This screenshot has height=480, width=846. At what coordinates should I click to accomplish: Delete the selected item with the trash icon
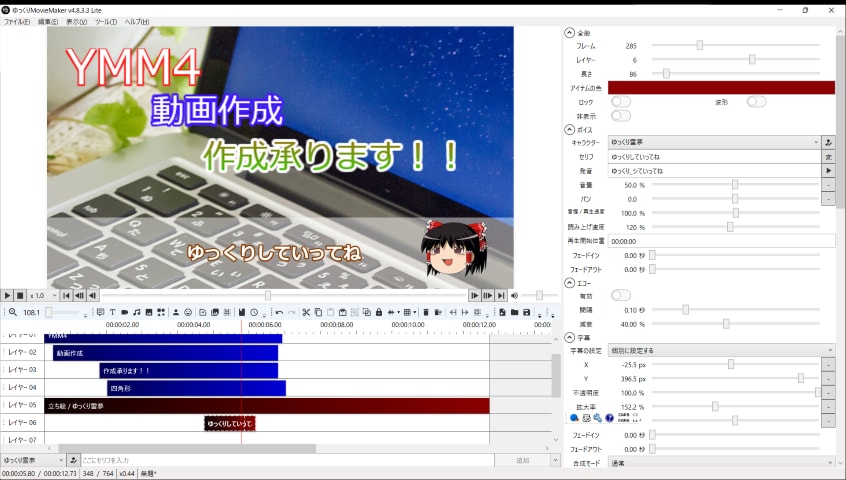(426, 312)
